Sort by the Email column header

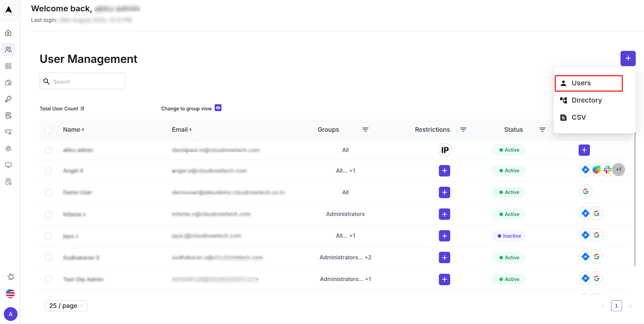pyautogui.click(x=182, y=129)
